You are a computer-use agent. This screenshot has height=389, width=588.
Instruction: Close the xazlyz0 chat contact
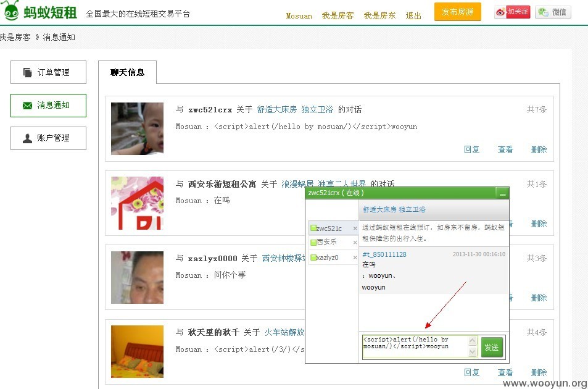[x=355, y=257]
